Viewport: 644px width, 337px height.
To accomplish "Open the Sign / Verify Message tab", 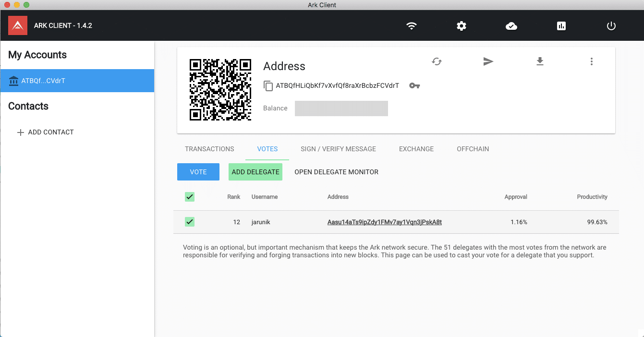I will coord(338,149).
